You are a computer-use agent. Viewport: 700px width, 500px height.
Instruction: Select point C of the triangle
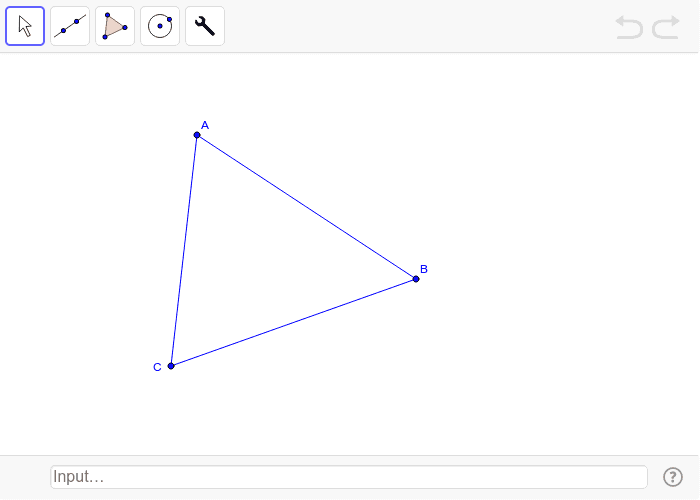(x=171, y=366)
